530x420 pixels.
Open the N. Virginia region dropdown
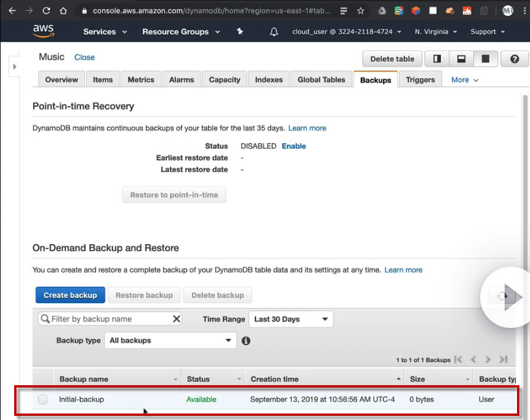coord(436,32)
